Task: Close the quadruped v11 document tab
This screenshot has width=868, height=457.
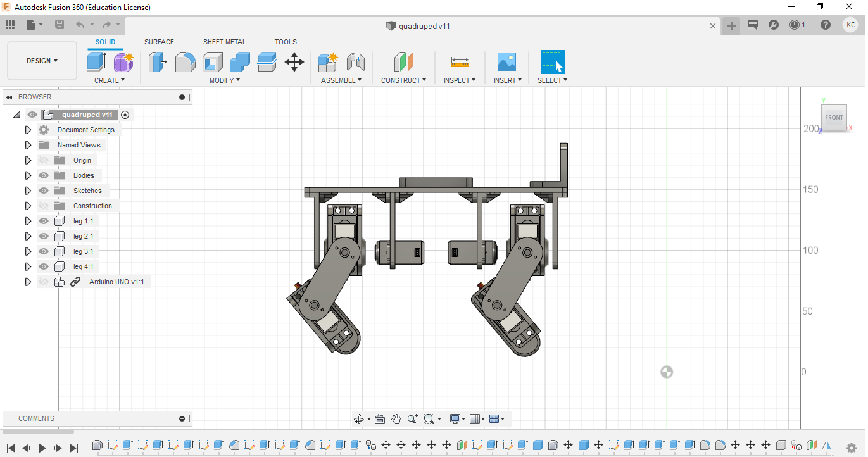Action: click(713, 26)
